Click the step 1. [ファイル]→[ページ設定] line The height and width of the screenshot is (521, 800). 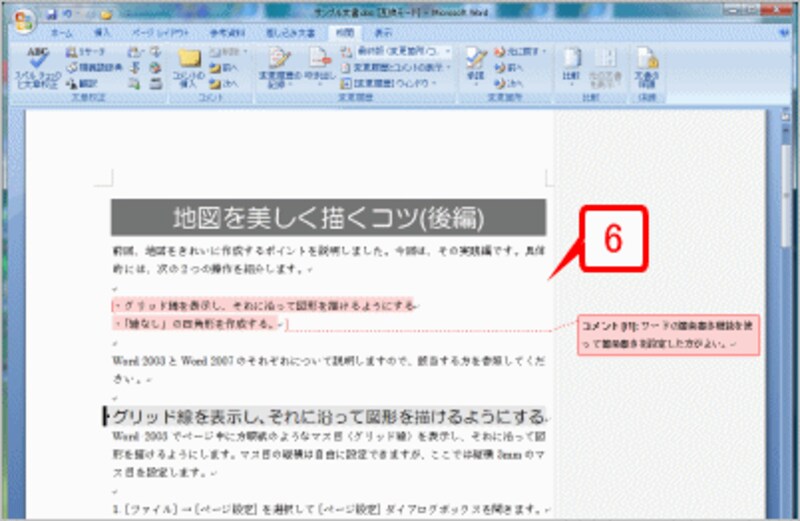[x=330, y=509]
